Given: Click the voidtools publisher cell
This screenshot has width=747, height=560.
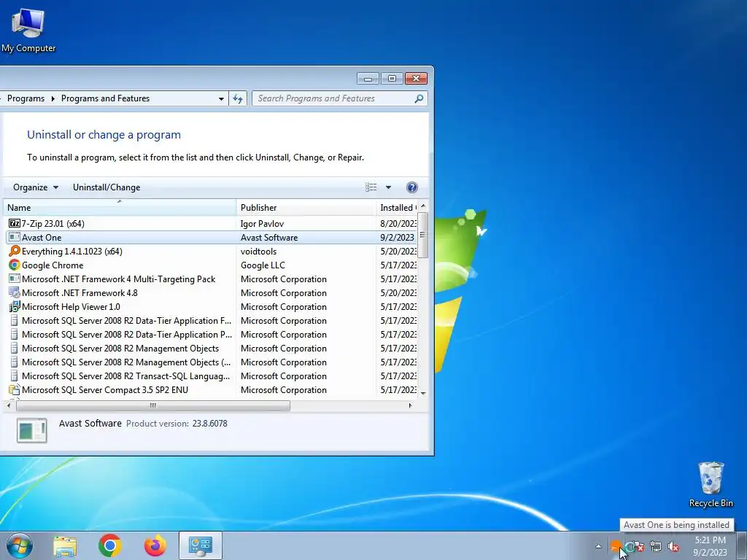Looking at the screenshot, I should (x=258, y=252).
